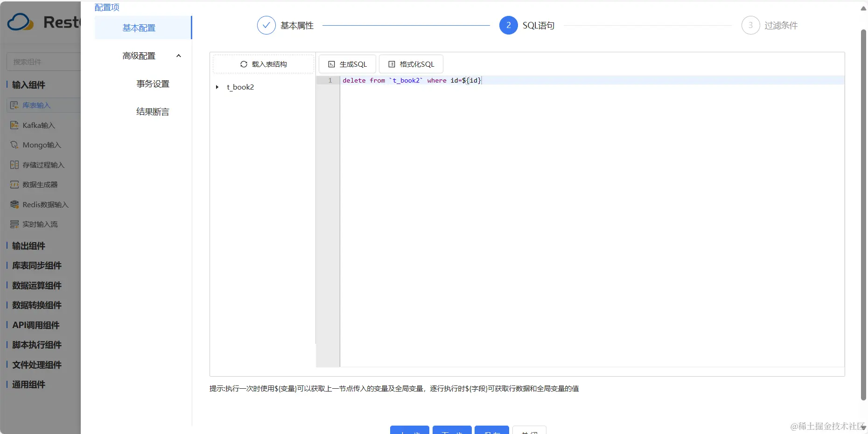The height and width of the screenshot is (434, 868).
Task: Open the 高级配置 menu item
Action: coord(139,56)
